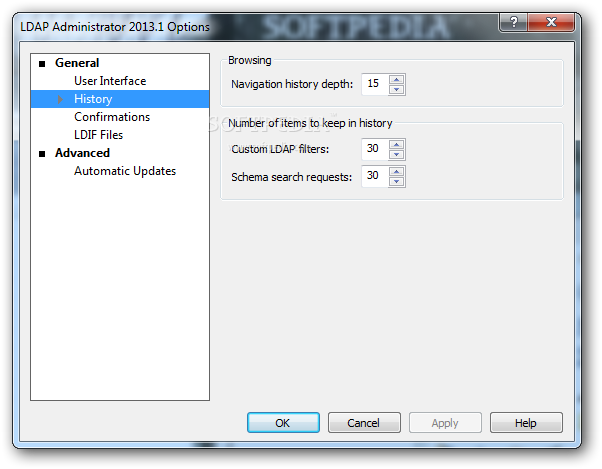Screen dimensions: 602x469
Task: Click the question mark title bar button
Action: click(x=513, y=22)
